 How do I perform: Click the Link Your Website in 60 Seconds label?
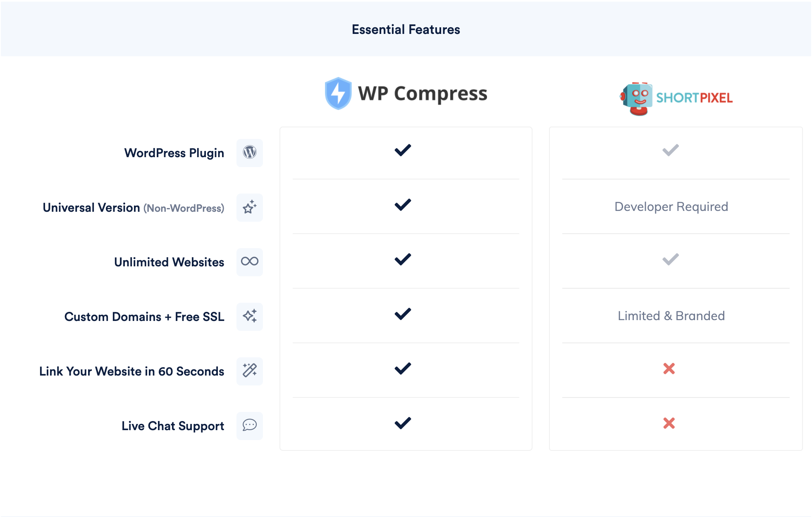pyautogui.click(x=131, y=371)
